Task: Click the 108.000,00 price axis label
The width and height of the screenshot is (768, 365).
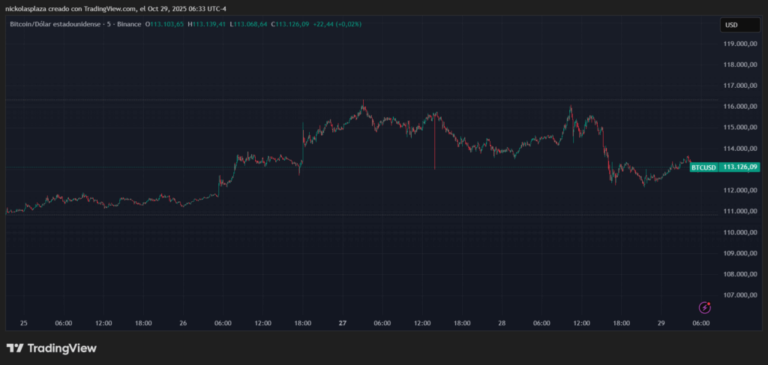Action: [740, 274]
